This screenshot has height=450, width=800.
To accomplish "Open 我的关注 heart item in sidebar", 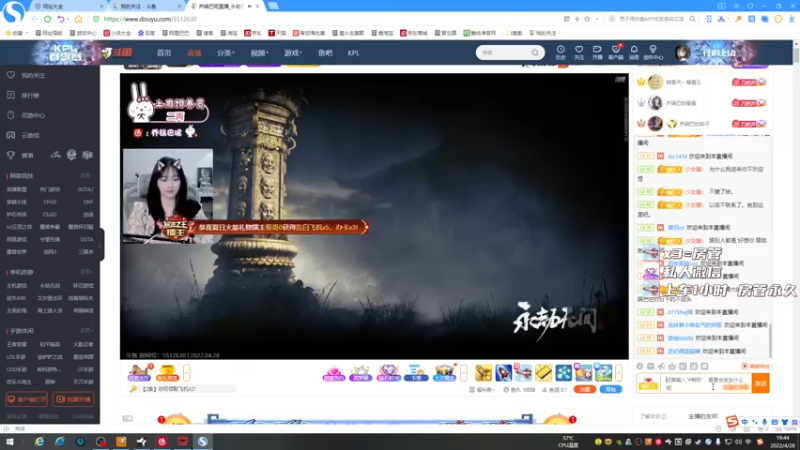I will pyautogui.click(x=27, y=75).
